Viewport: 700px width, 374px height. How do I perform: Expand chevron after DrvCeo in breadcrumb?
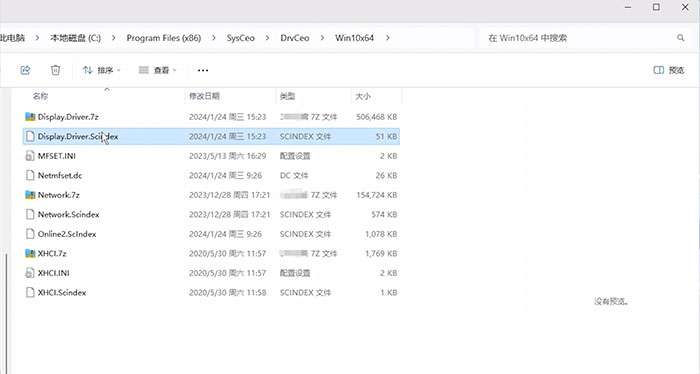click(322, 38)
